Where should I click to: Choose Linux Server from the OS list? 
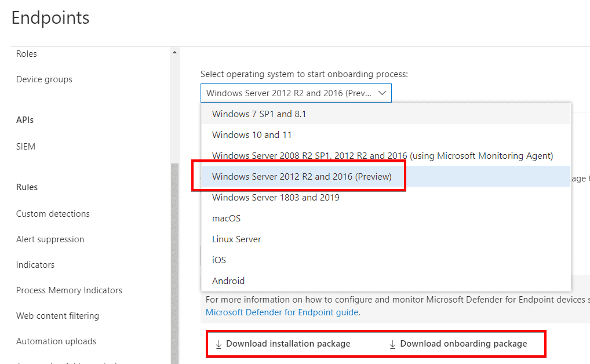[385, 239]
